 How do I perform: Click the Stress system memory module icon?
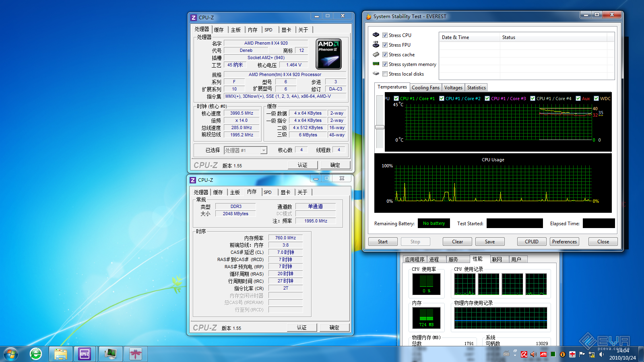tap(376, 64)
